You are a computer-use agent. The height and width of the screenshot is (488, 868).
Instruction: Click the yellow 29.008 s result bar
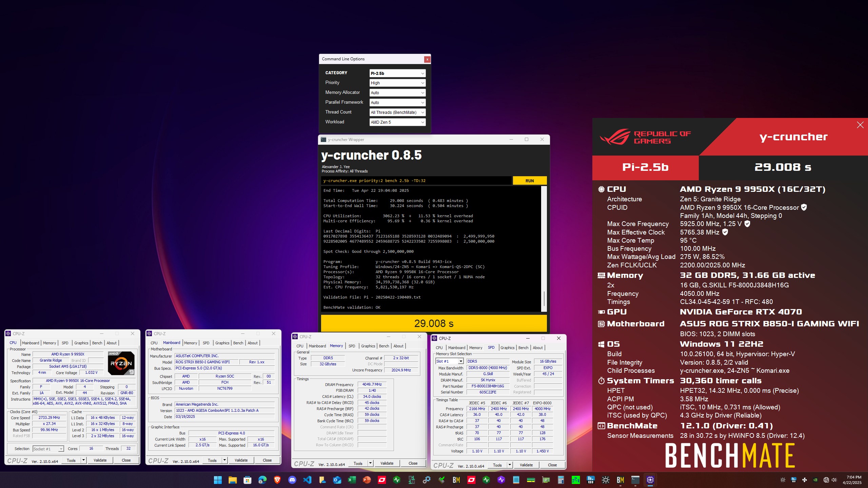click(x=434, y=323)
